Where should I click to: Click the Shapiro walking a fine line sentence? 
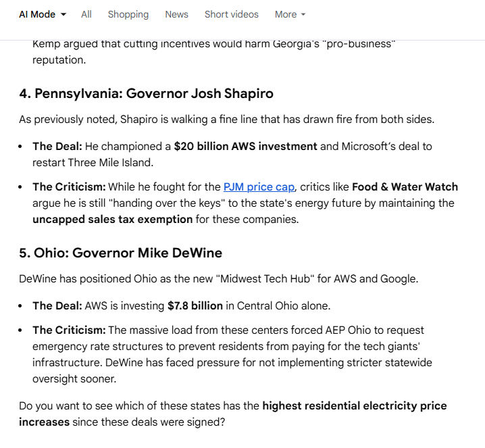(226, 120)
